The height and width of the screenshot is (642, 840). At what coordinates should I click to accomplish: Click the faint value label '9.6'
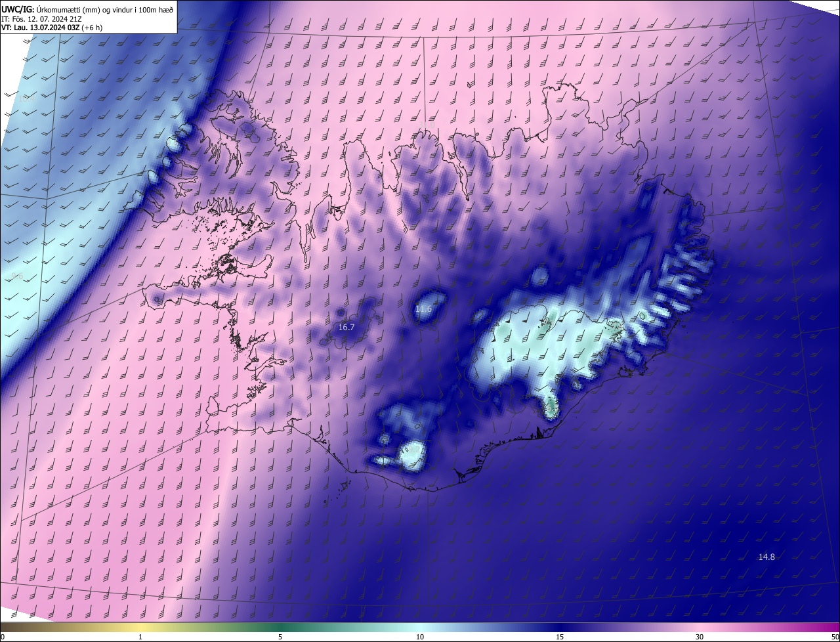17,276
